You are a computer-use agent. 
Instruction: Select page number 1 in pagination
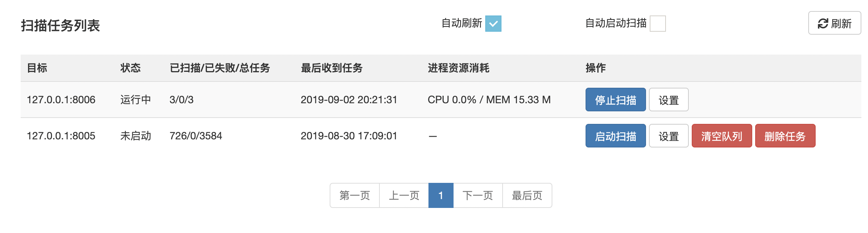[441, 195]
